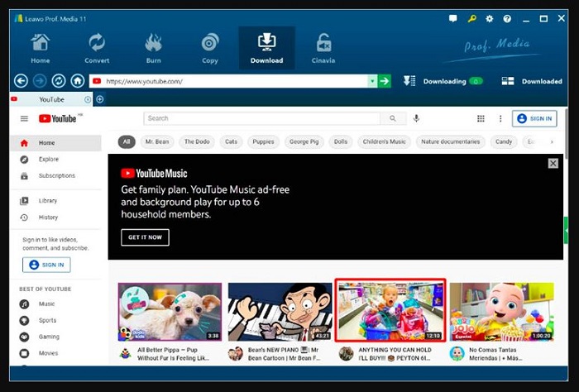Select Home in YouTube sidebar
This screenshot has height=392, width=579.
coord(55,143)
